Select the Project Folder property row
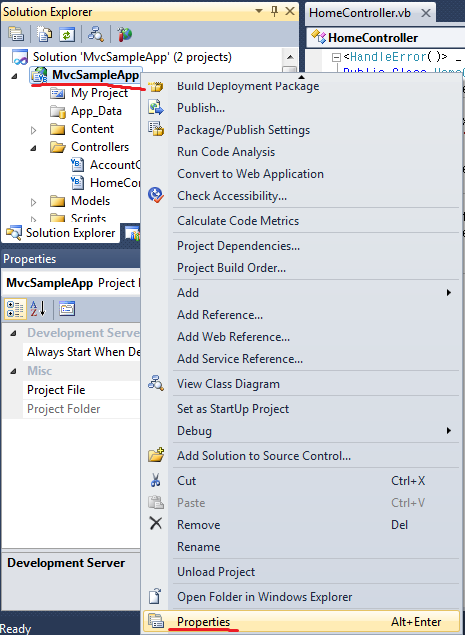This screenshot has width=465, height=635. click(x=81, y=409)
